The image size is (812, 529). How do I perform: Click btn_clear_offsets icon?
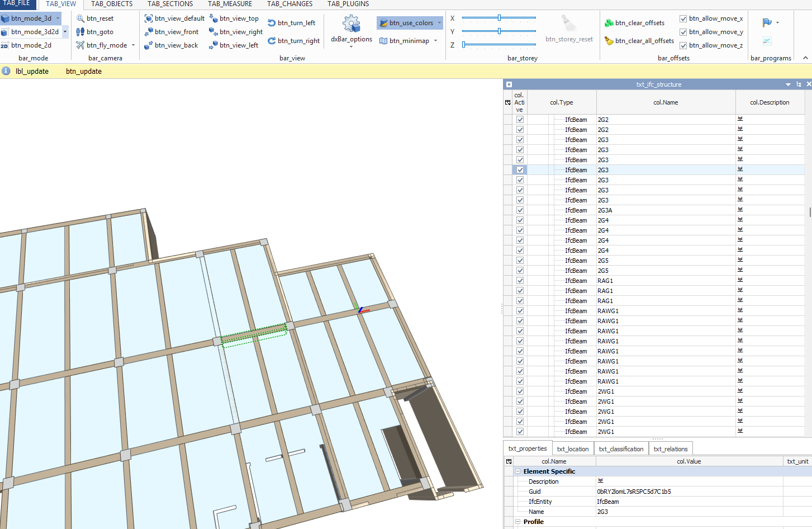click(609, 23)
